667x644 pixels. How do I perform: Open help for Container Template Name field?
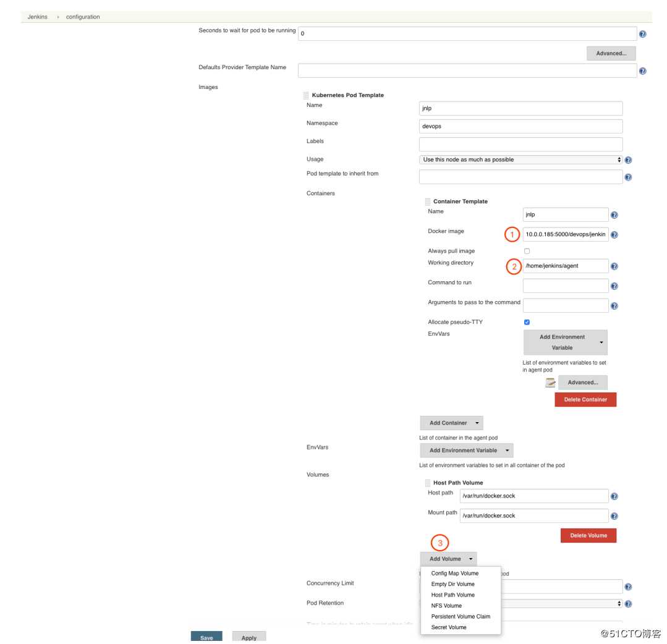(x=614, y=215)
